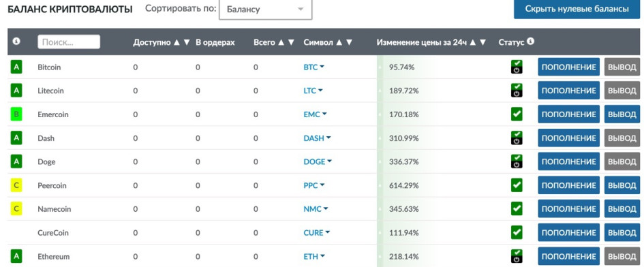Click Скрыть нулевые балансы button
Screen dimensions: 644x267
click(577, 9)
